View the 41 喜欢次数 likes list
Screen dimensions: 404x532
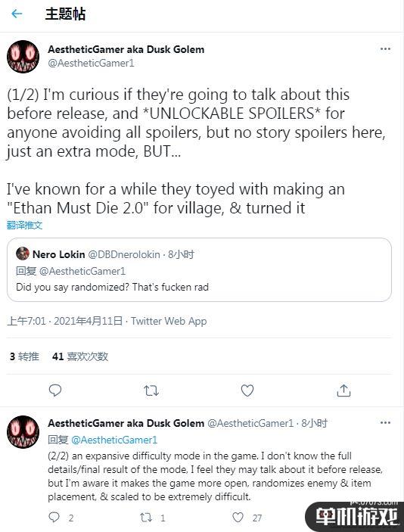pyautogui.click(x=80, y=356)
